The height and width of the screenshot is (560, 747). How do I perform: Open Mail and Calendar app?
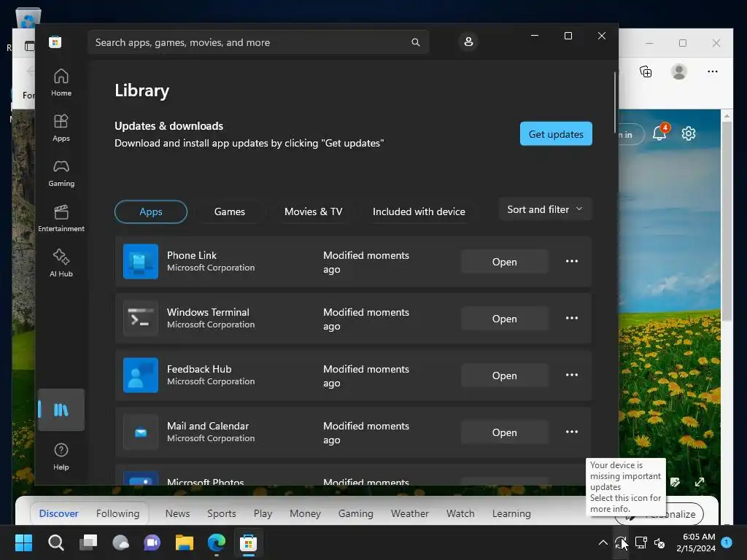[x=505, y=432]
